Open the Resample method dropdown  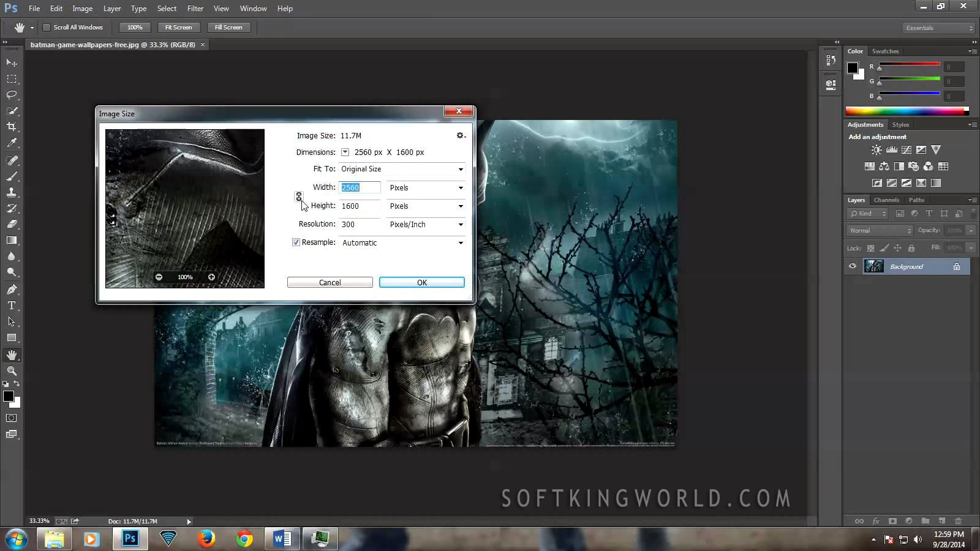pos(402,243)
